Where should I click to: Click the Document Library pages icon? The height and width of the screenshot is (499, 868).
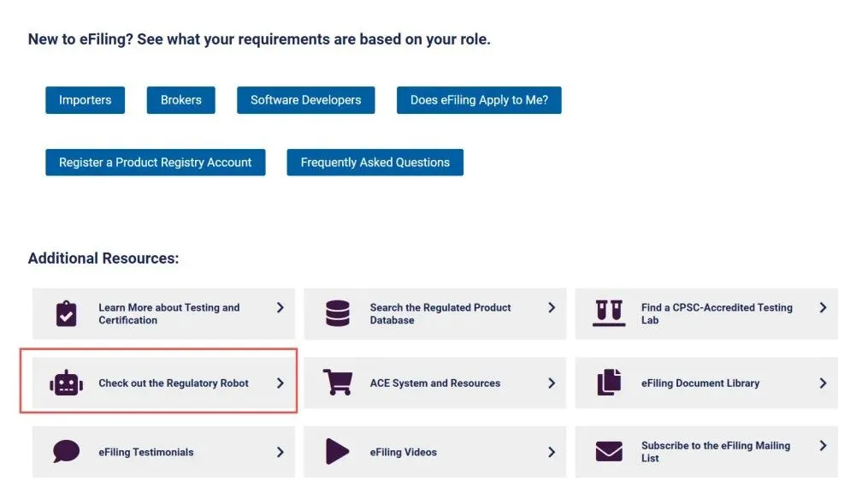click(609, 382)
